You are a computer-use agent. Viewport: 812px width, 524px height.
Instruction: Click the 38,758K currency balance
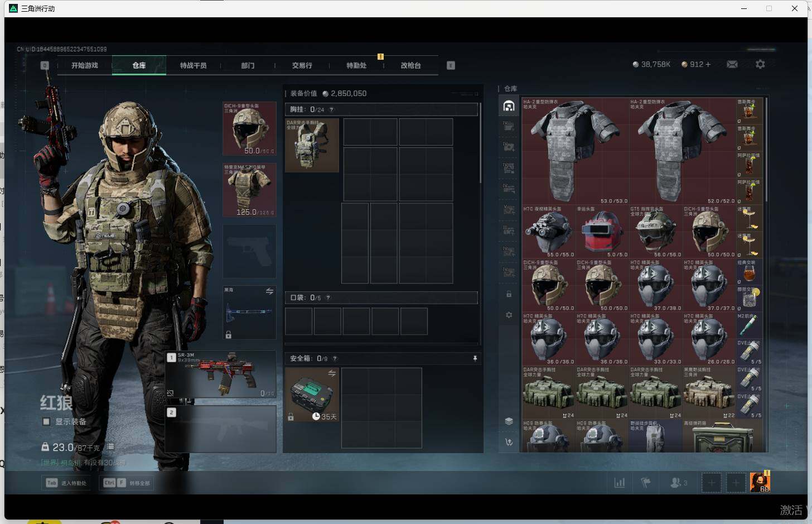(x=651, y=64)
